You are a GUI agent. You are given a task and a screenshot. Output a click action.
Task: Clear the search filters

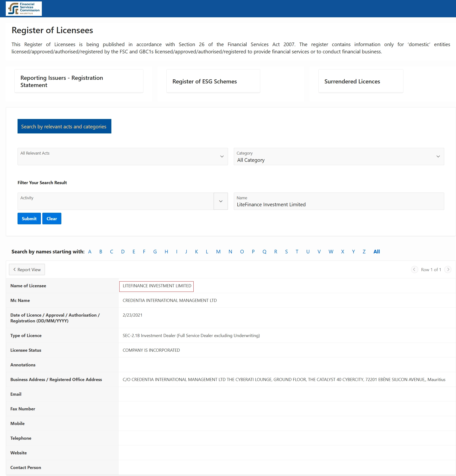pyautogui.click(x=52, y=219)
